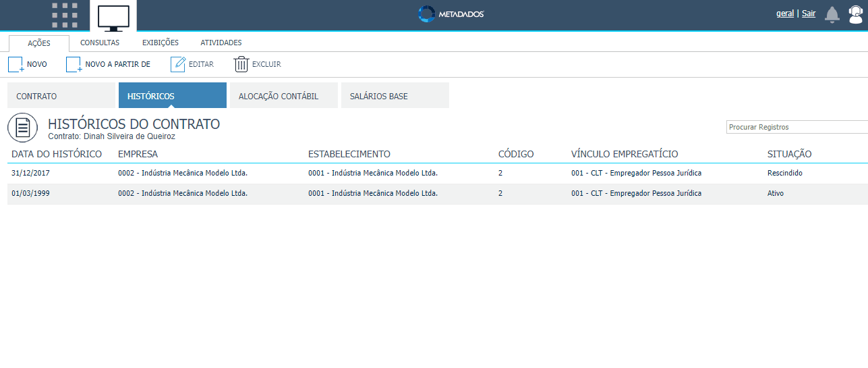Click the Sair logout link
This screenshot has height=368, width=868.
tap(809, 13)
